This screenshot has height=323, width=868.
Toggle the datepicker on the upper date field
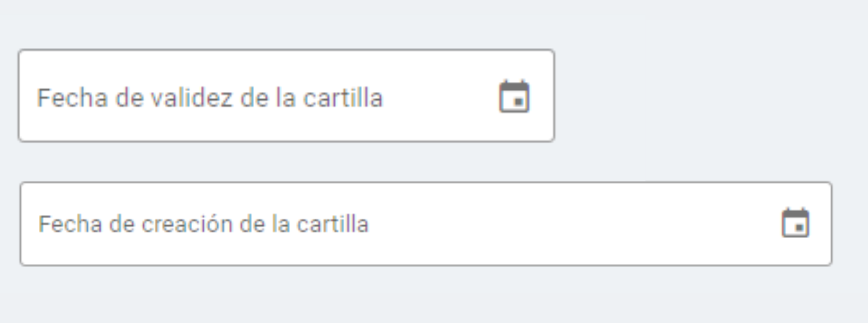[x=514, y=96]
